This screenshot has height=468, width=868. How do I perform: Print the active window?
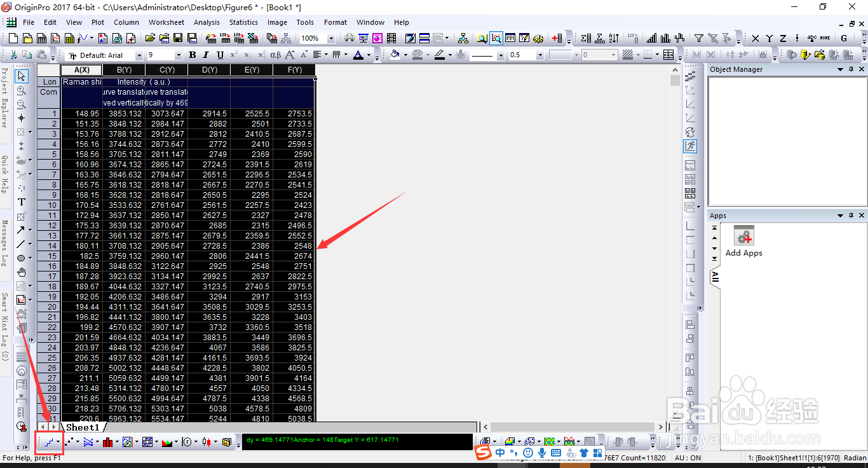click(349, 38)
